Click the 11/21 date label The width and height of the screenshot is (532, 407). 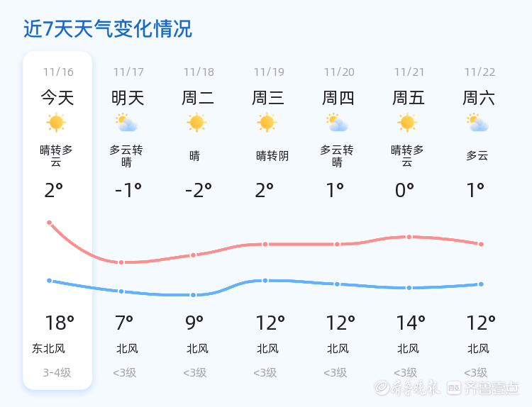click(409, 72)
